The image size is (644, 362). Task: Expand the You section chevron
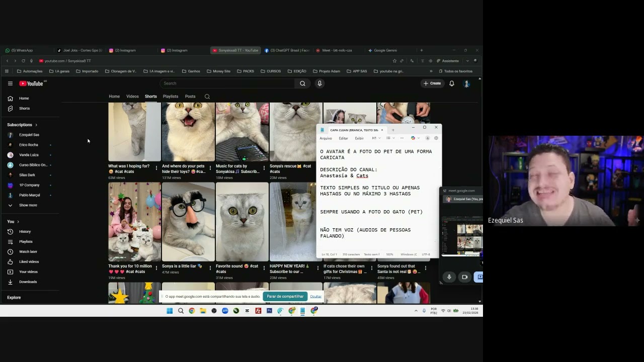pyautogui.click(x=18, y=222)
